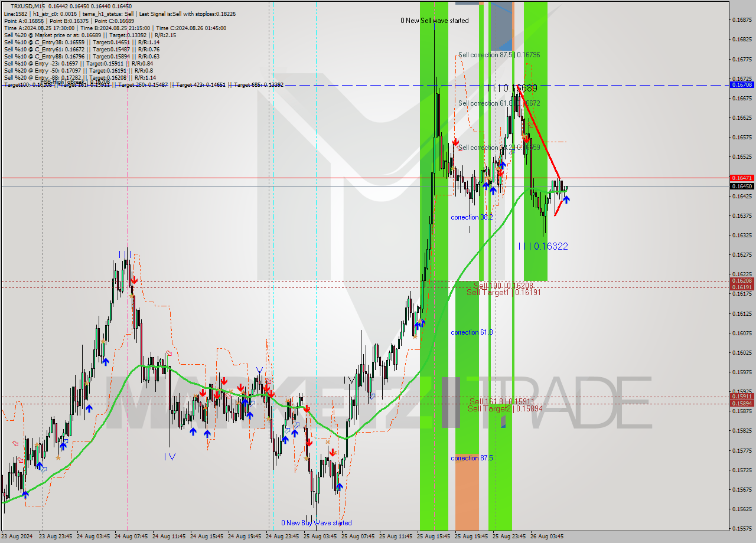Viewport: 756px width, 543px height.
Task: Click the 'I I I 0.16322' wave label
Action: click(x=543, y=246)
